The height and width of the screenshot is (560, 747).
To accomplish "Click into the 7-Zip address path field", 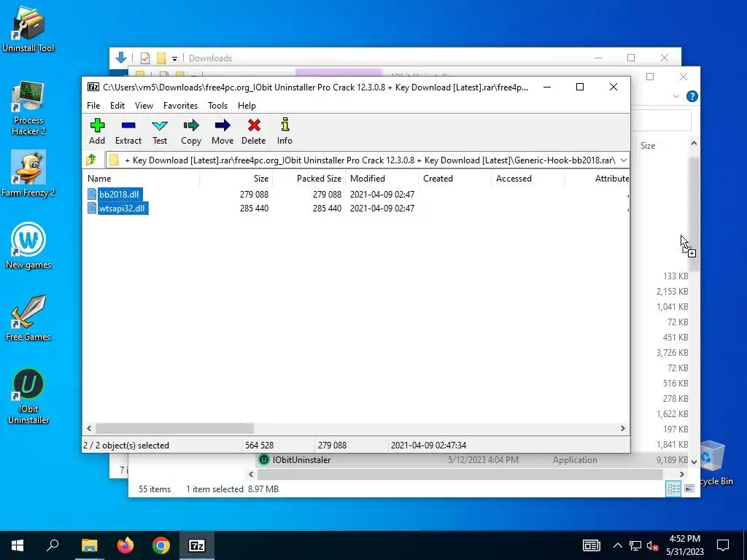I will (362, 160).
